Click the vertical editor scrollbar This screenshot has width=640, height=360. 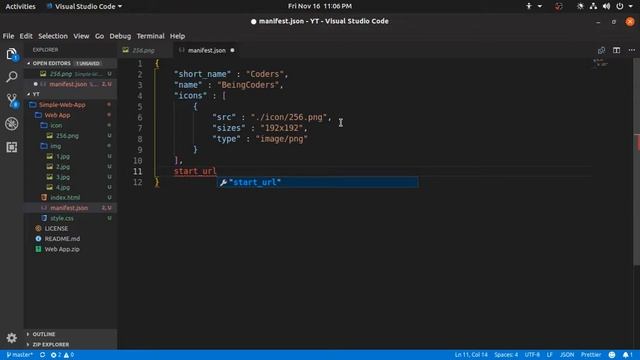pos(636,163)
